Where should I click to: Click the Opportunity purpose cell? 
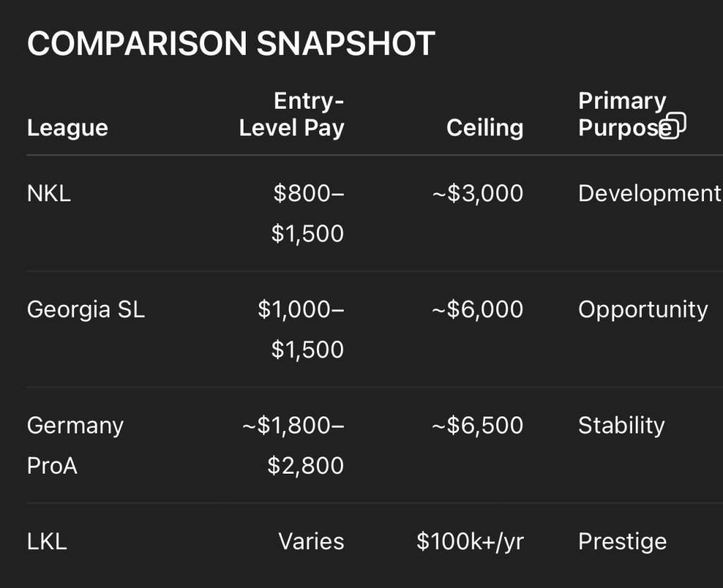click(x=643, y=309)
